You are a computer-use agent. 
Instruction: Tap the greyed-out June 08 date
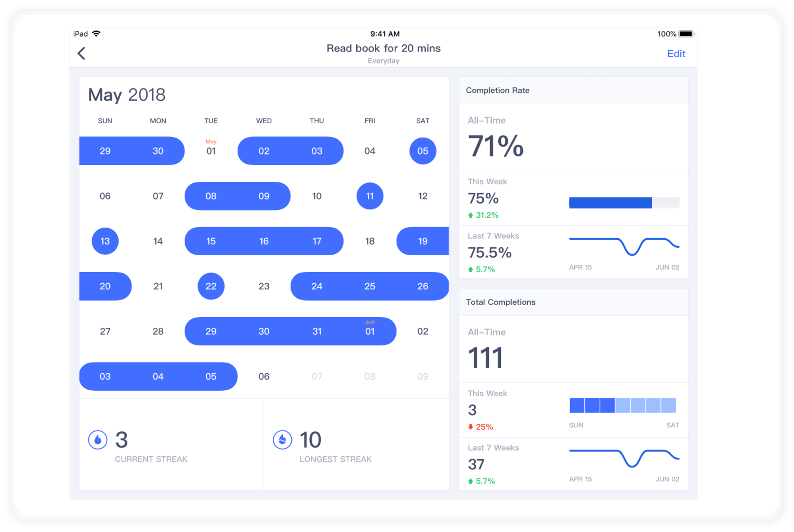[x=370, y=376]
